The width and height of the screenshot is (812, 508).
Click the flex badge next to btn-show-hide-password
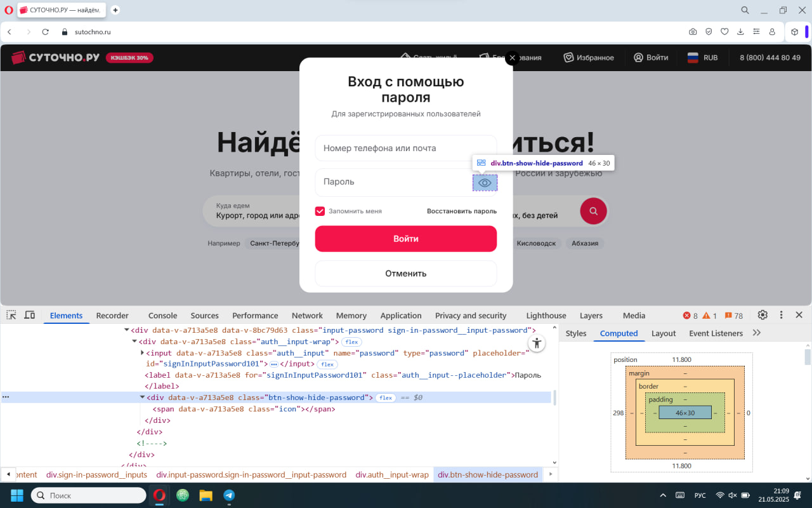385,397
